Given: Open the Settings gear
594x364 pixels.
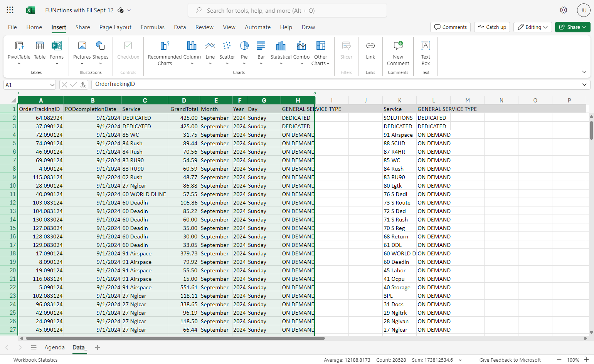Looking at the screenshot, I should [x=564, y=10].
